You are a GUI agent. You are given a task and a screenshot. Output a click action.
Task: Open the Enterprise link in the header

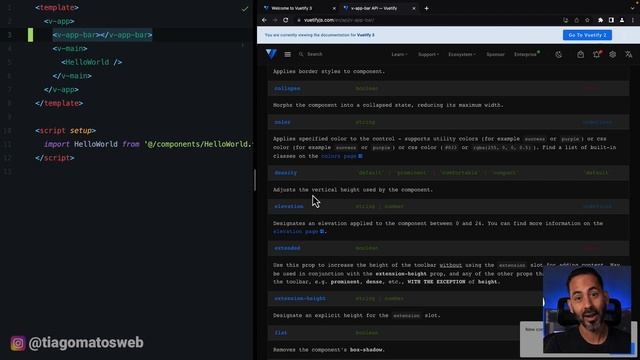[x=526, y=54]
